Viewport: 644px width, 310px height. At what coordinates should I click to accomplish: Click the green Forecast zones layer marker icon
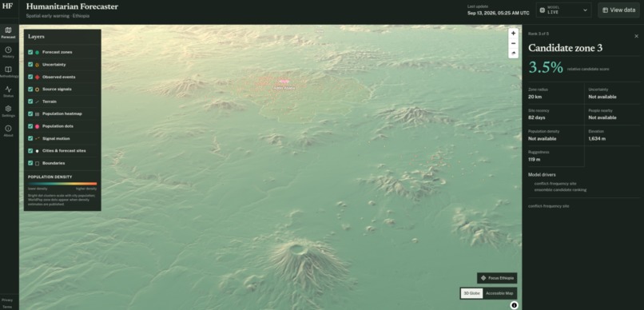37,53
